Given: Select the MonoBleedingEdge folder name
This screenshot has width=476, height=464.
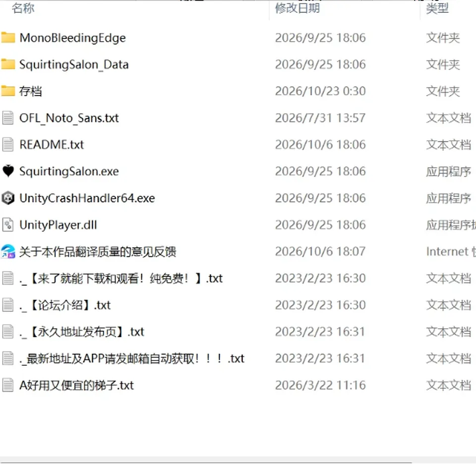Looking at the screenshot, I should point(72,38).
